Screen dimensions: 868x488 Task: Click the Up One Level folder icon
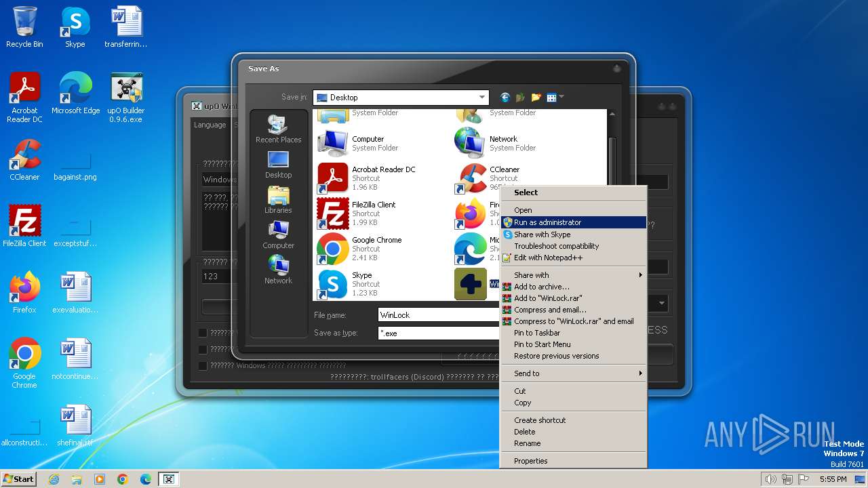520,98
